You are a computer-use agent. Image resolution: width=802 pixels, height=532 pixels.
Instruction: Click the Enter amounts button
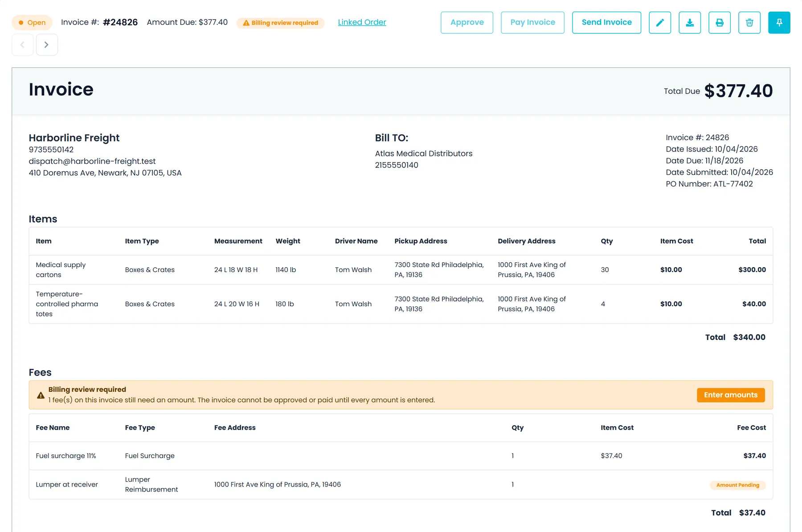point(731,395)
